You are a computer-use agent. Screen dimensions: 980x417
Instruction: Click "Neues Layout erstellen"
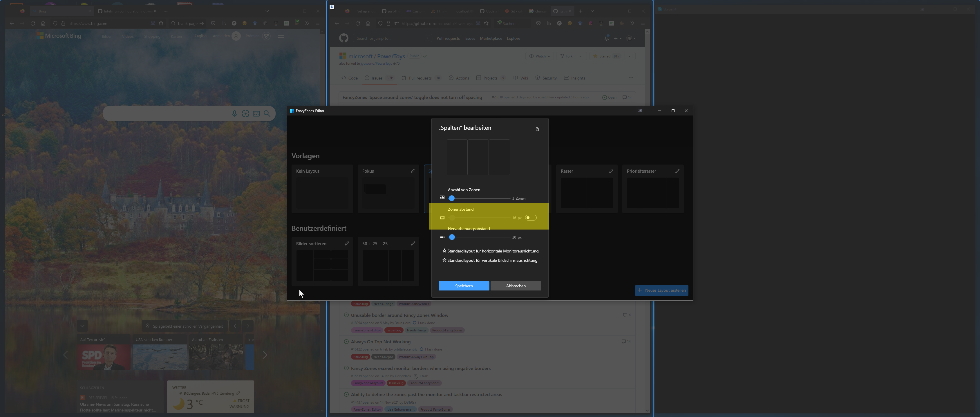click(661, 290)
